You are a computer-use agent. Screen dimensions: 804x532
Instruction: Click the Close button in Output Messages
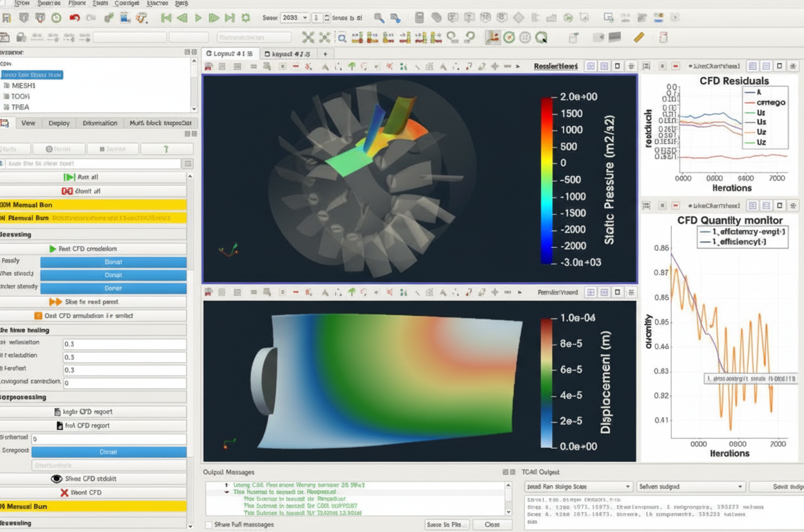(x=491, y=524)
